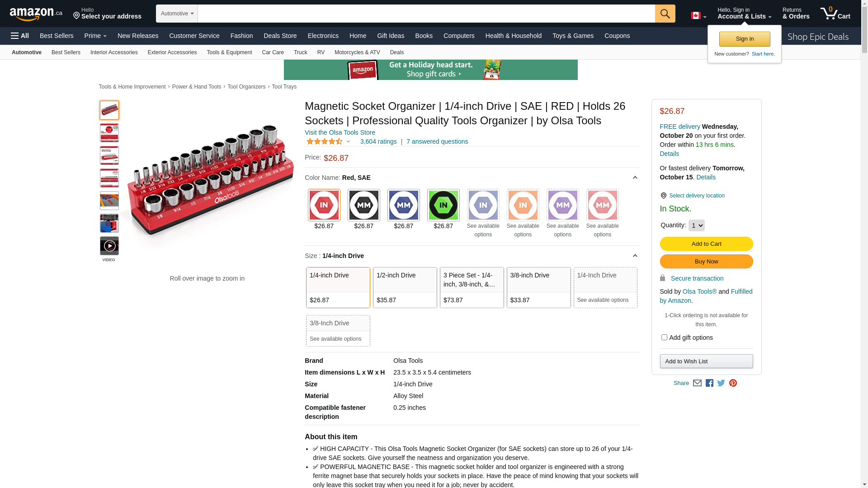Select the 3/8-inch Drive $33.87 option
This screenshot has height=488, width=868.
[x=538, y=287]
